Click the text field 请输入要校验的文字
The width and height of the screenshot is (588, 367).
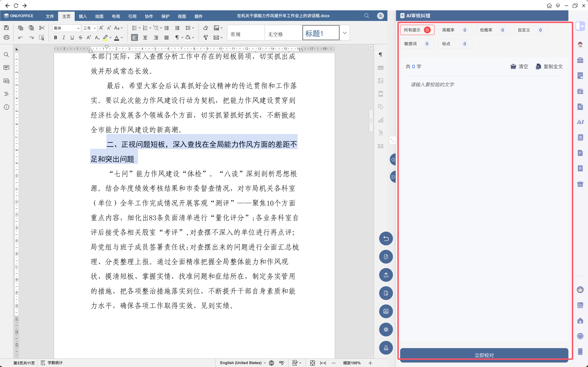(x=484, y=85)
